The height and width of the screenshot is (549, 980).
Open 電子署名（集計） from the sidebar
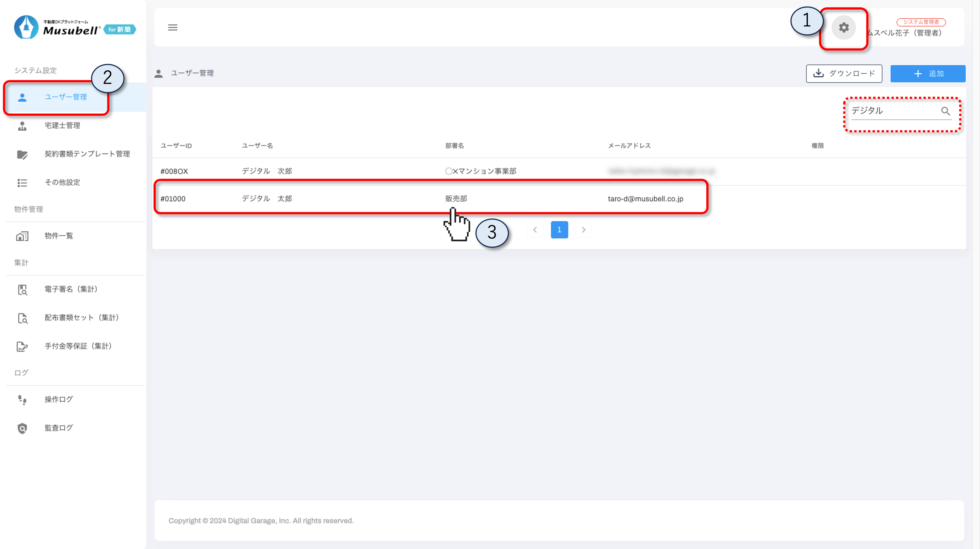click(71, 289)
